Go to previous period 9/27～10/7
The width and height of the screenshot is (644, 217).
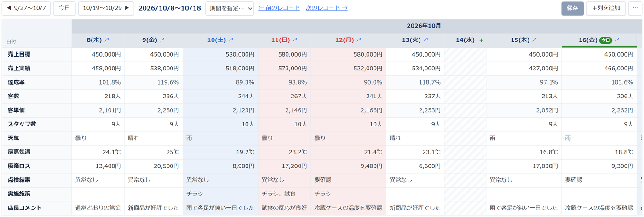tap(26, 8)
